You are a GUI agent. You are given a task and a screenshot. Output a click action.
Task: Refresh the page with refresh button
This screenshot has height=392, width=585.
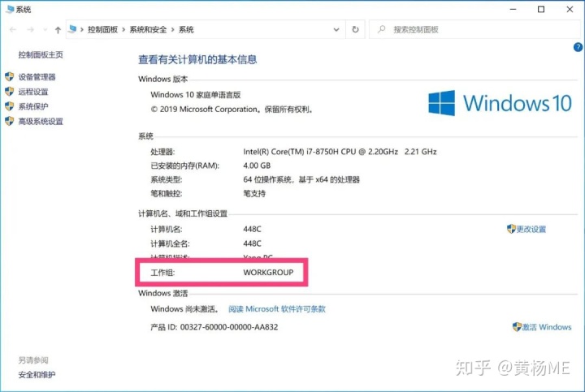pyautogui.click(x=356, y=29)
